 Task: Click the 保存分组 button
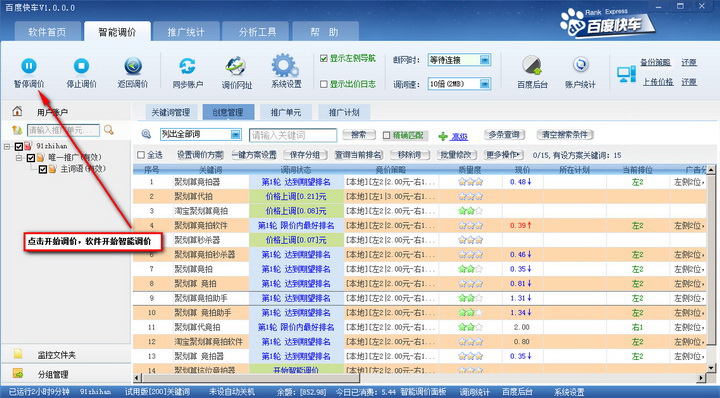tap(304, 155)
